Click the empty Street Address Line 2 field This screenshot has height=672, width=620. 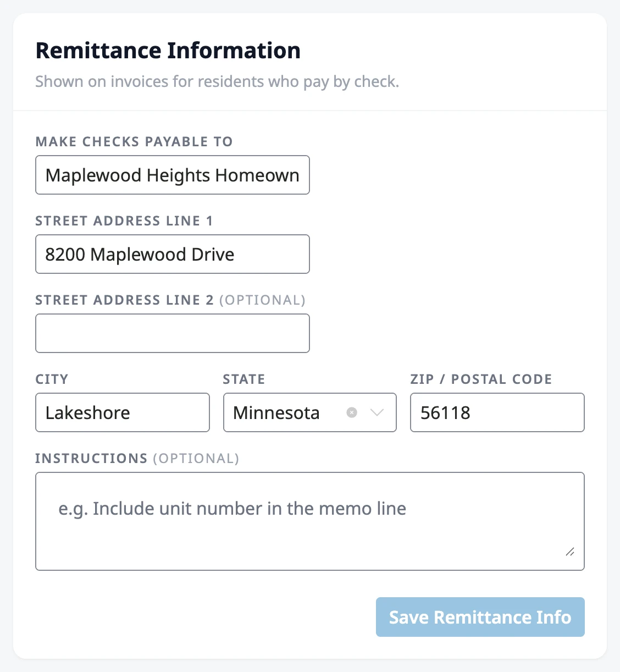pyautogui.click(x=173, y=333)
